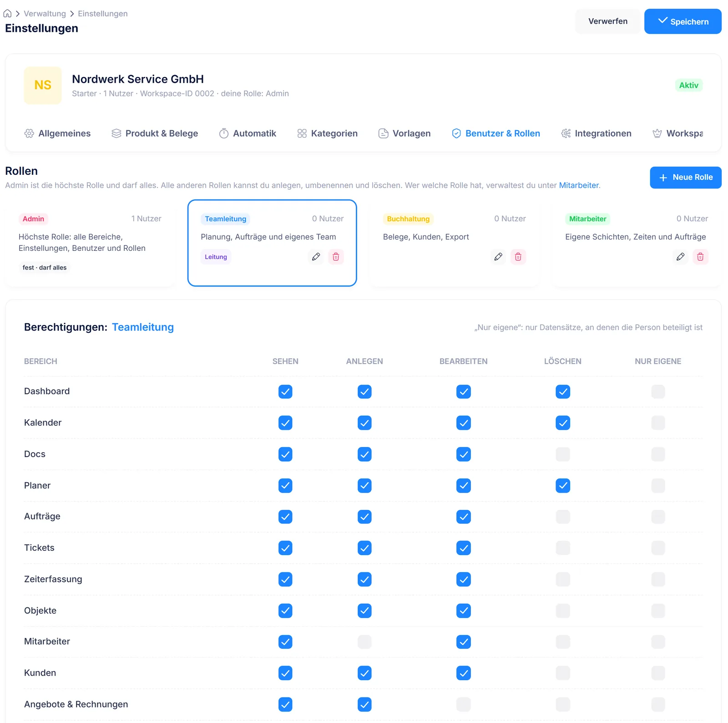Screen dimensions: 728x723
Task: Enable Anlegen permission for Mitarbeiter
Action: point(364,642)
